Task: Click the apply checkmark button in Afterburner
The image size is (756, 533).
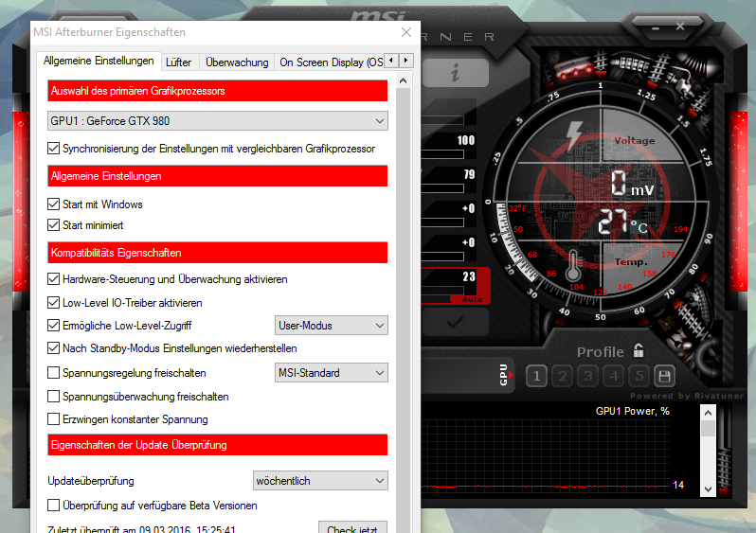Action: pyautogui.click(x=455, y=322)
